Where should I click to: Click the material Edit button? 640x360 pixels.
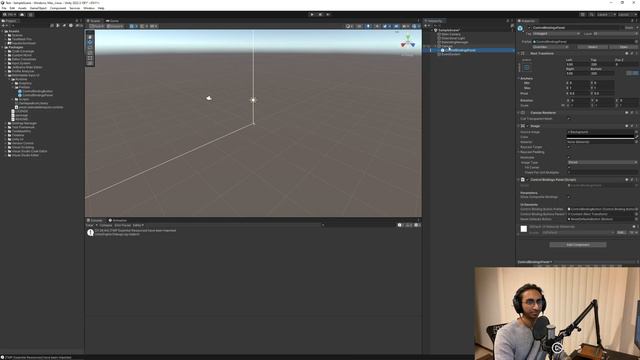tap(620, 233)
